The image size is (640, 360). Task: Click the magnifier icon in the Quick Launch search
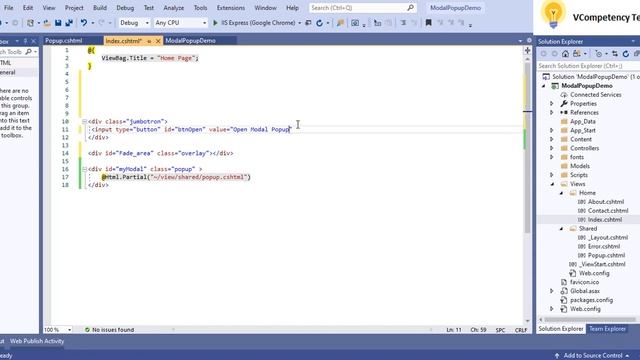pyautogui.click(x=410, y=8)
